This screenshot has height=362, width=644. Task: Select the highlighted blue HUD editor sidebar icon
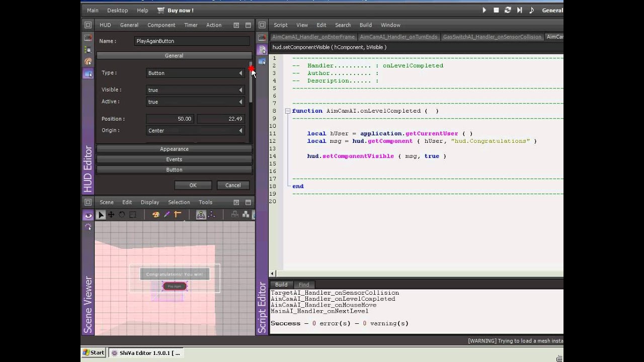tap(88, 74)
